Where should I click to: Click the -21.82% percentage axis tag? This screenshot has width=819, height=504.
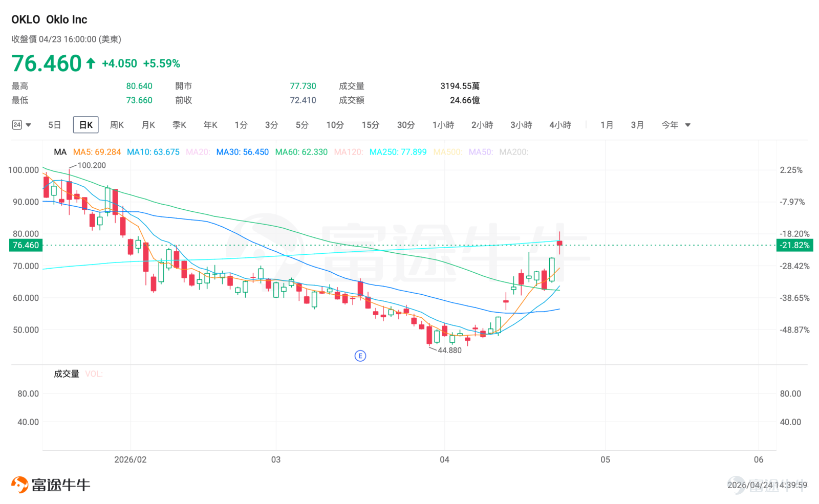click(795, 245)
